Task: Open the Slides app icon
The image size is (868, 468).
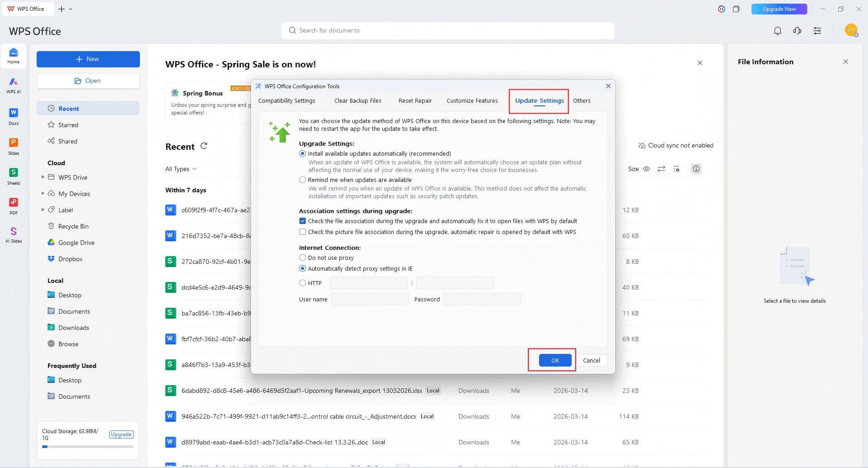Action: [x=14, y=146]
